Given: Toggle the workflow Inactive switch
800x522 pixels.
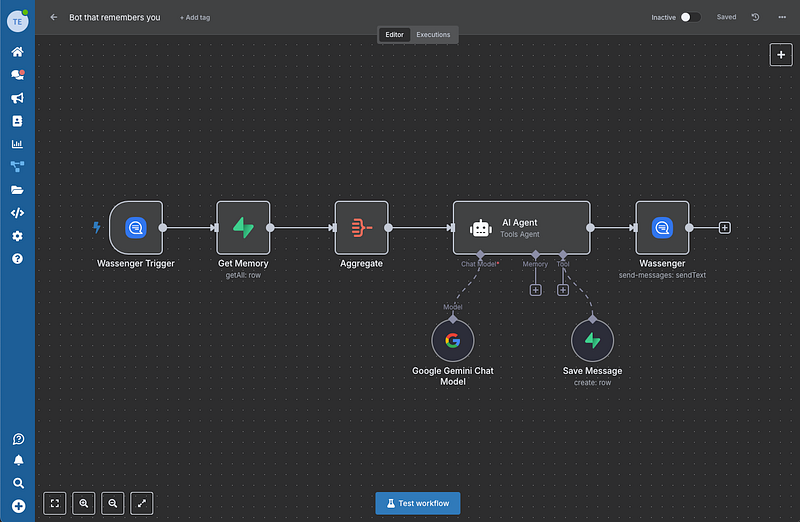Looking at the screenshot, I should pos(690,17).
